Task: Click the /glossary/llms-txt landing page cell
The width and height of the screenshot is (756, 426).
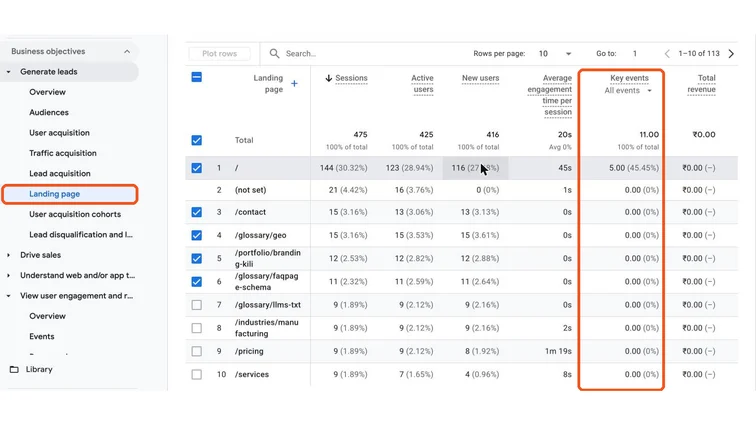Action: (268, 305)
